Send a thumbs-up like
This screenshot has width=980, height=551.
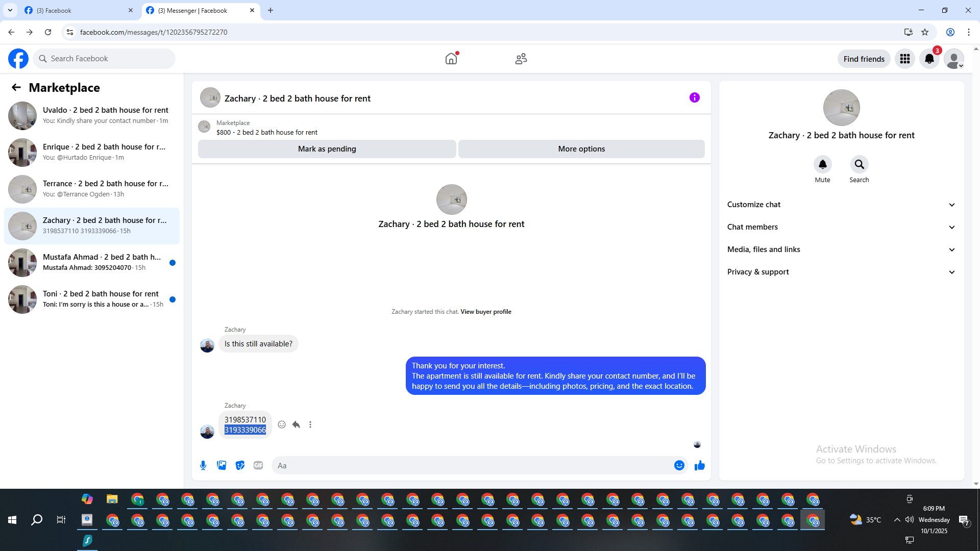700,465
